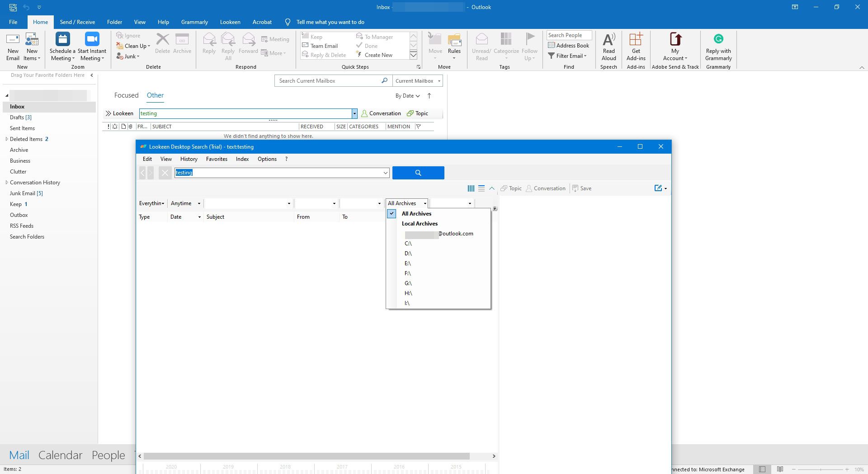Schedule a Zoom meeting

(x=62, y=47)
